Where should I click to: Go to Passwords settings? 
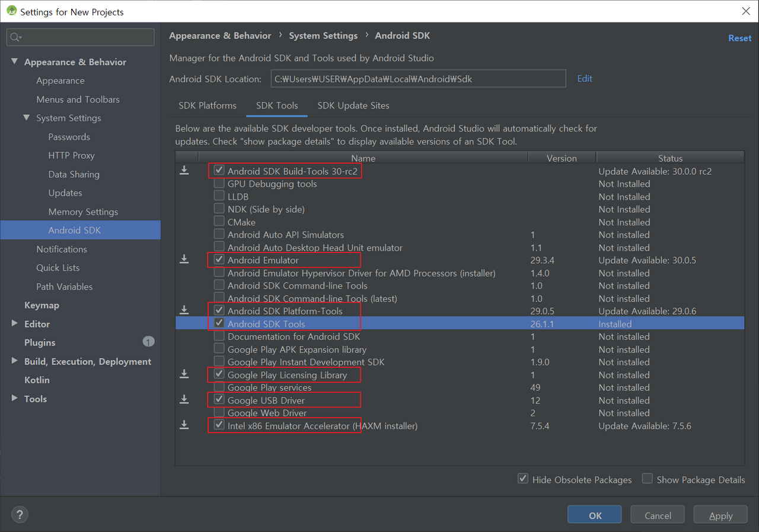(x=69, y=136)
